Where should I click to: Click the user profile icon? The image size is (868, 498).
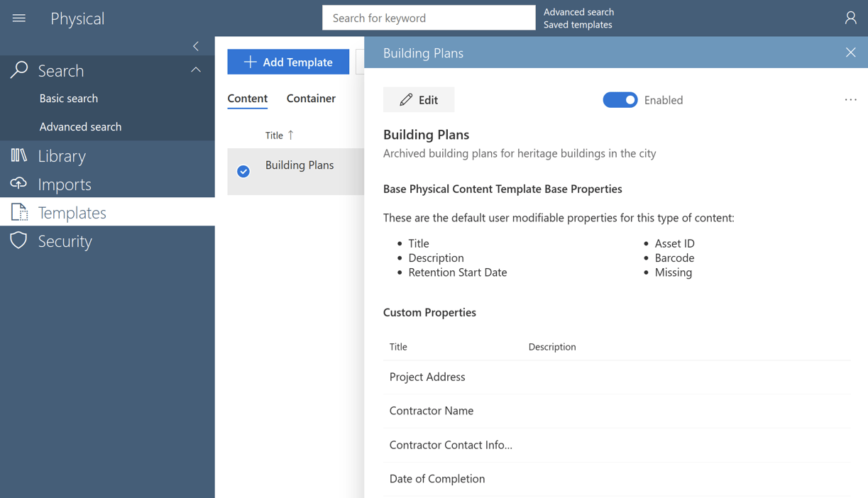click(850, 18)
